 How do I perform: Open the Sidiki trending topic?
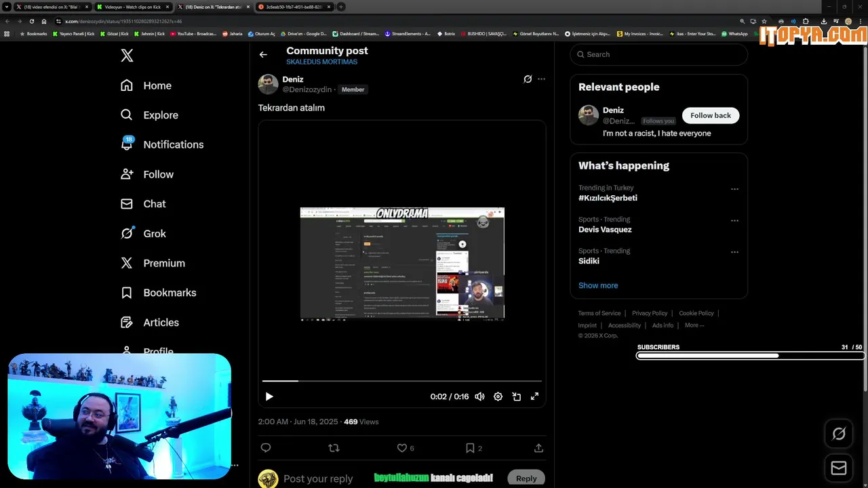click(589, 261)
